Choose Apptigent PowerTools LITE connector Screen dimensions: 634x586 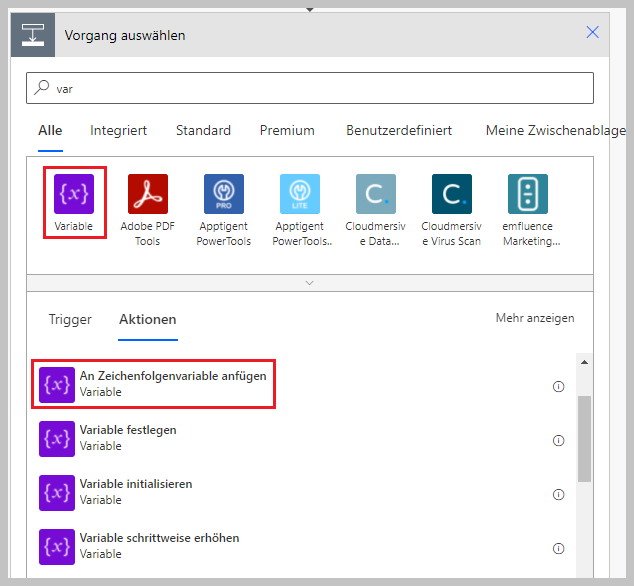tap(300, 194)
